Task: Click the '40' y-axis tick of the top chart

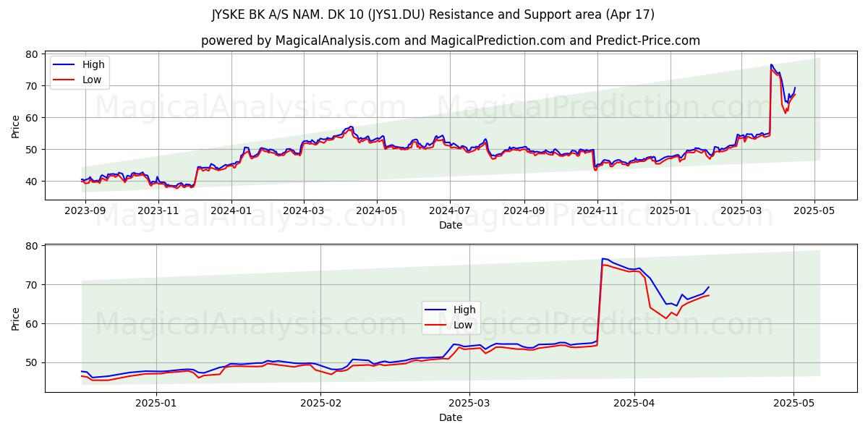Action: point(33,182)
